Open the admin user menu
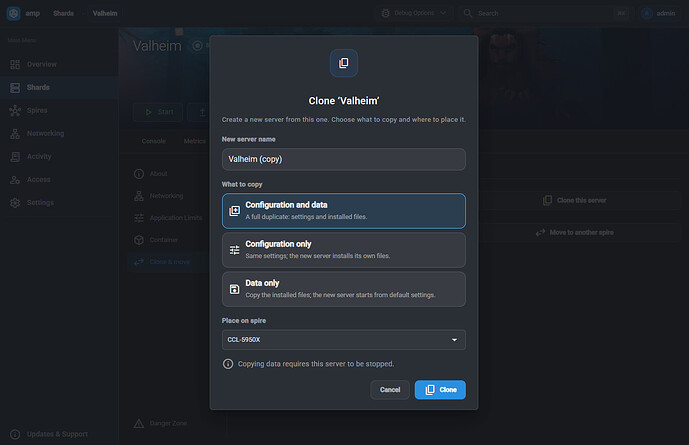 658,13
